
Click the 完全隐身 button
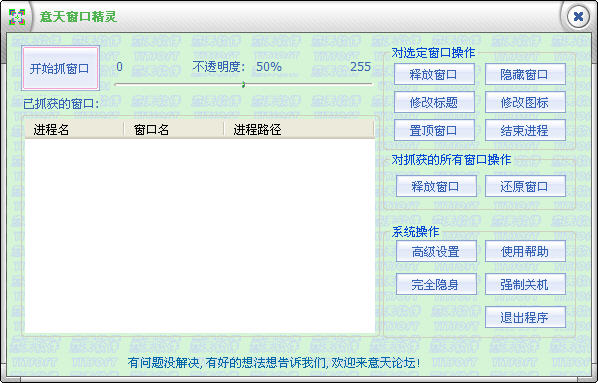[436, 284]
